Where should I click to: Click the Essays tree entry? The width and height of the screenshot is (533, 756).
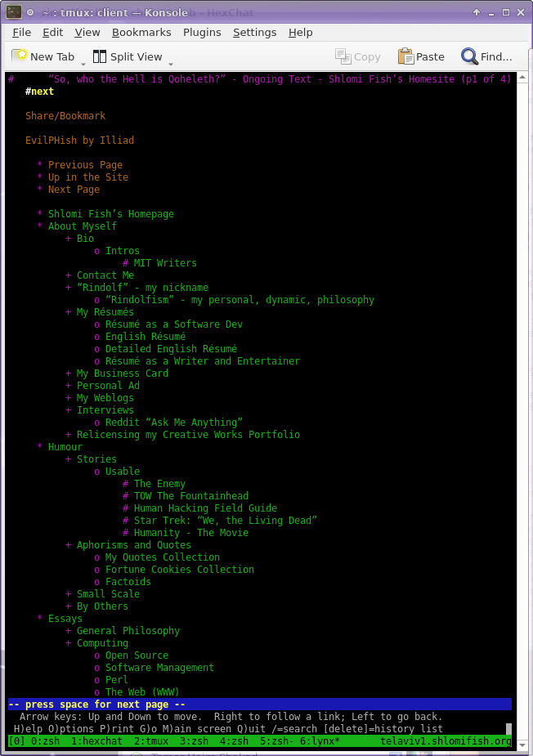point(65,619)
